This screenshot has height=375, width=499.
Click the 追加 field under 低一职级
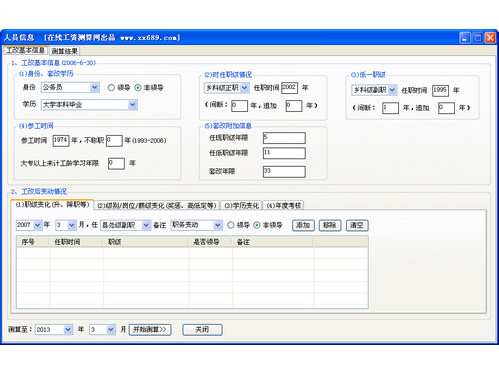coord(446,108)
